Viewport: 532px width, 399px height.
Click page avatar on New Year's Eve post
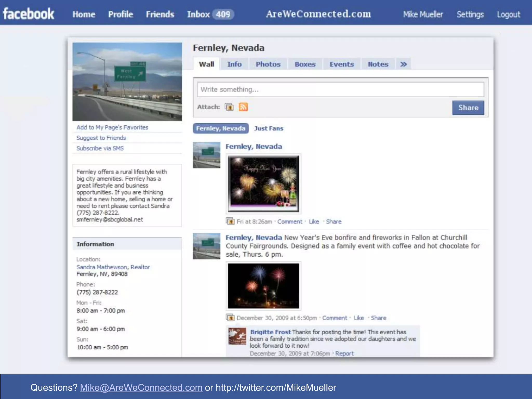(x=207, y=246)
